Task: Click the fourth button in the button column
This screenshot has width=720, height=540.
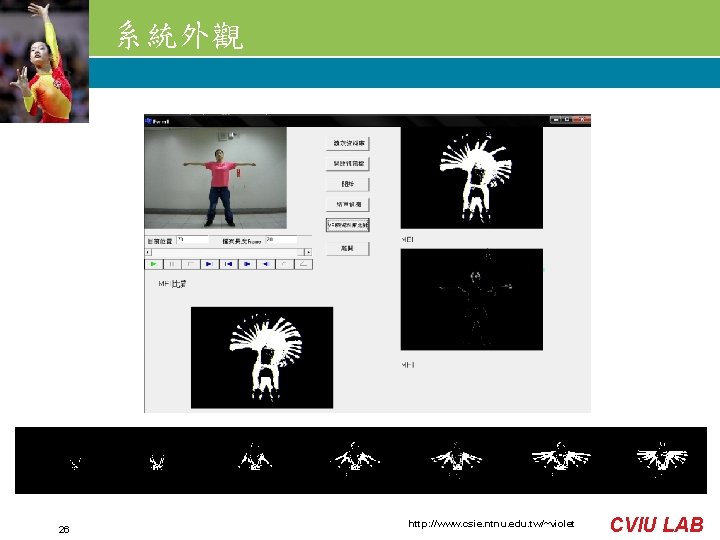Action: pos(348,204)
